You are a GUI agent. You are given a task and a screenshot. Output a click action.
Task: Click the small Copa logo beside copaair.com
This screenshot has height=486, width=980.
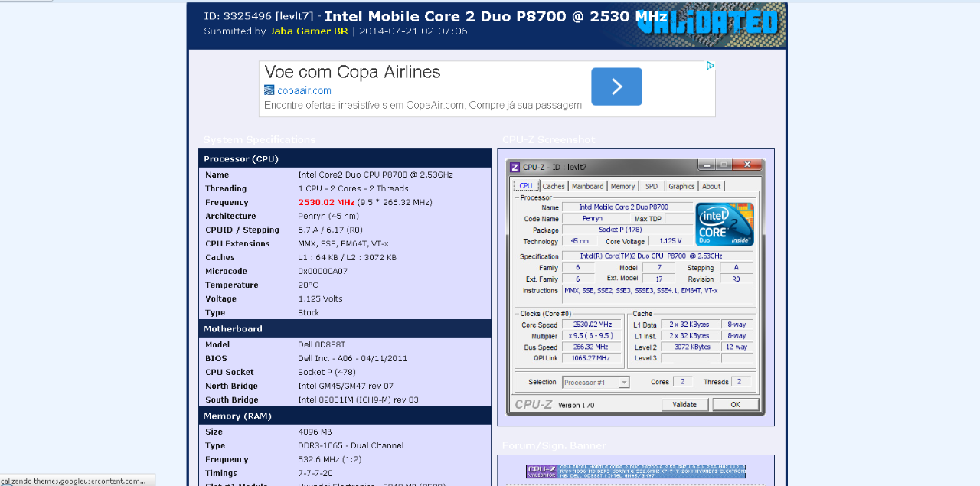(x=269, y=90)
